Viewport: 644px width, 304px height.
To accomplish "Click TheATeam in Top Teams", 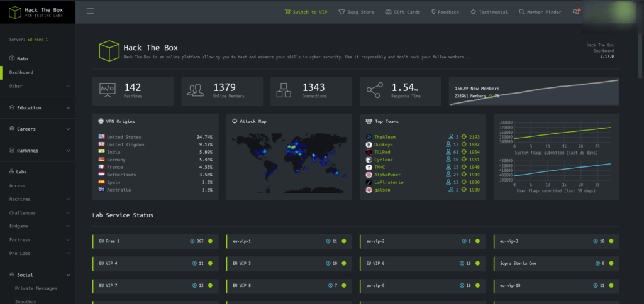I will 385,136.
